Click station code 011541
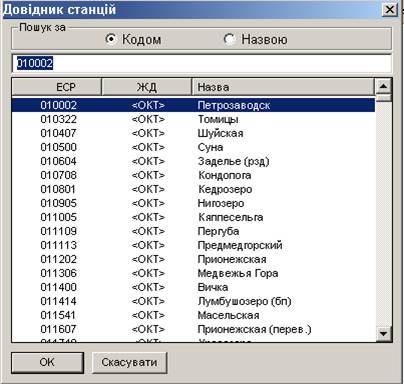Screen dimensions: 404x384 (x=59, y=315)
